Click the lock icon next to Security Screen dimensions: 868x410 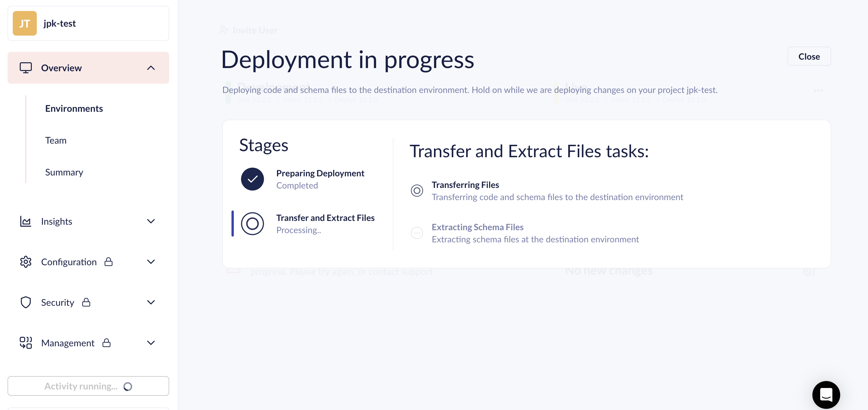coord(86,302)
